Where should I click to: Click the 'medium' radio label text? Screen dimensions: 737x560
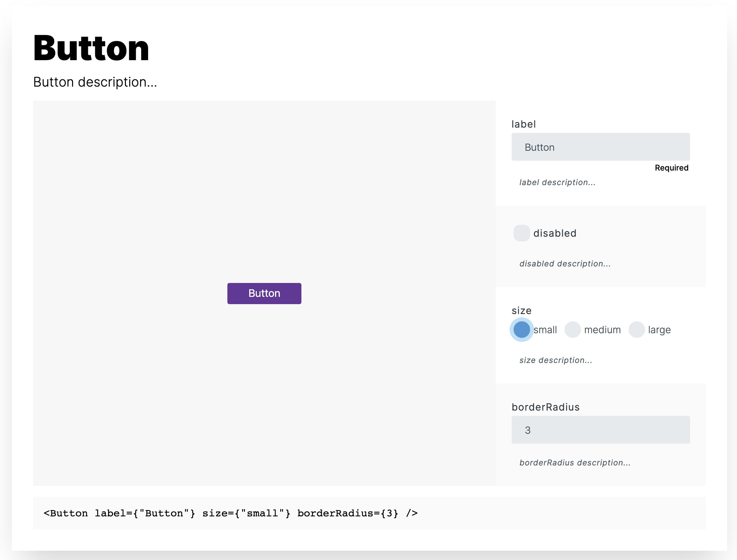(602, 330)
